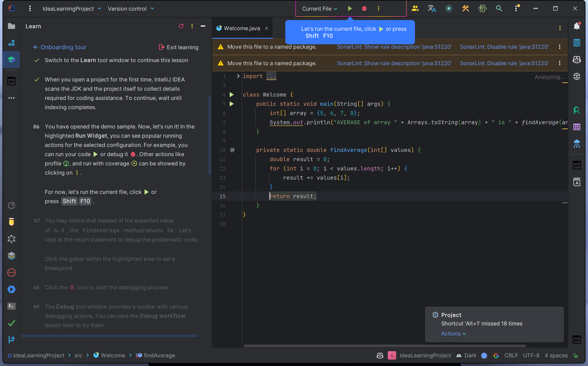Screen dimensions: 588x366
Task: Open the Learn tool window icon
Action: click(11, 60)
